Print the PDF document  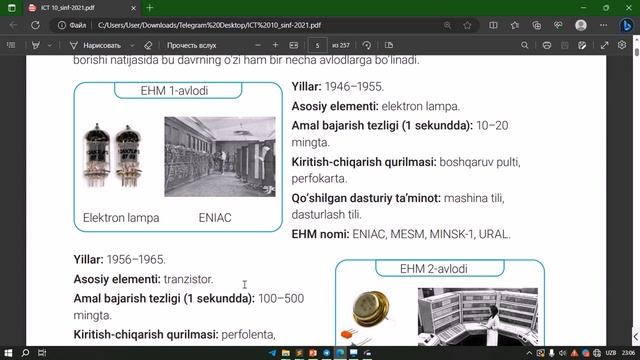[x=547, y=45]
